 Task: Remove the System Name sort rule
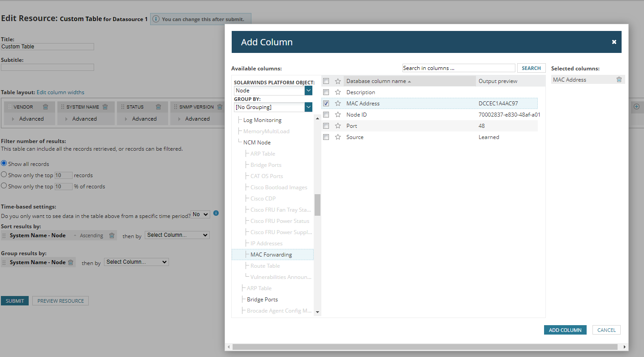coord(112,235)
